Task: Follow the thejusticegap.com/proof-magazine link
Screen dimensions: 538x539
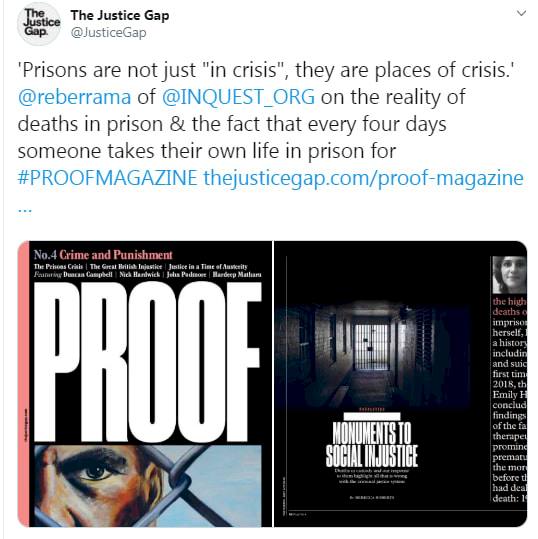Action: tap(363, 178)
